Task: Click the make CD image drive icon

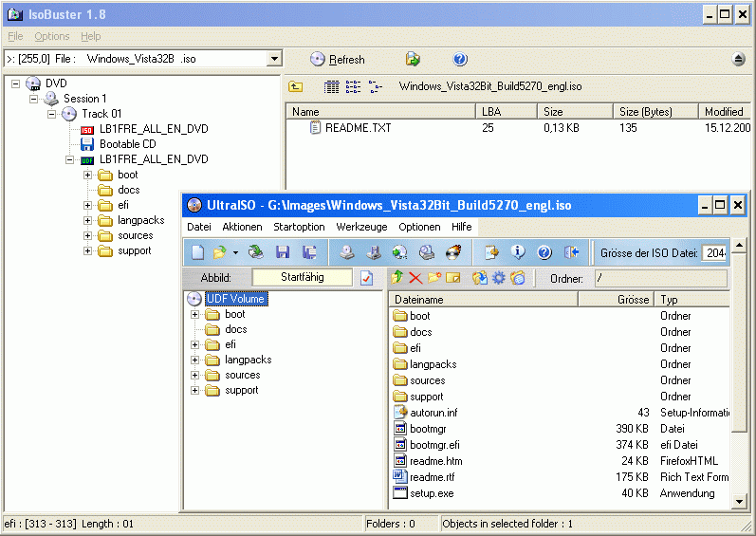Action: (347, 252)
